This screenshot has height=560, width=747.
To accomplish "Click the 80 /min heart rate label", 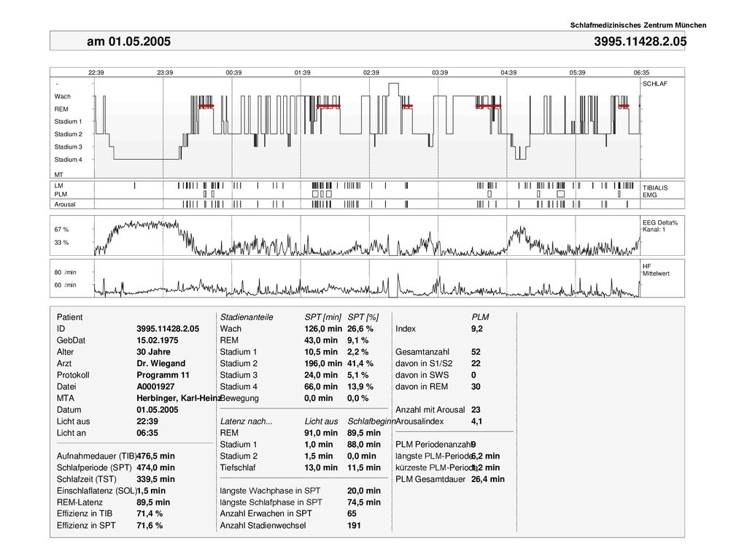I will (x=65, y=273).
